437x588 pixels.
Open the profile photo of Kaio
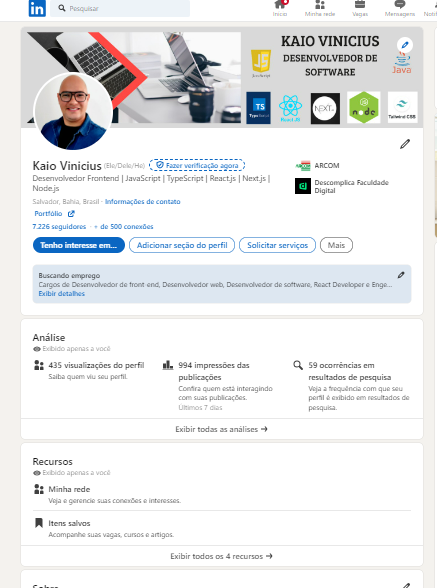pos(73,111)
